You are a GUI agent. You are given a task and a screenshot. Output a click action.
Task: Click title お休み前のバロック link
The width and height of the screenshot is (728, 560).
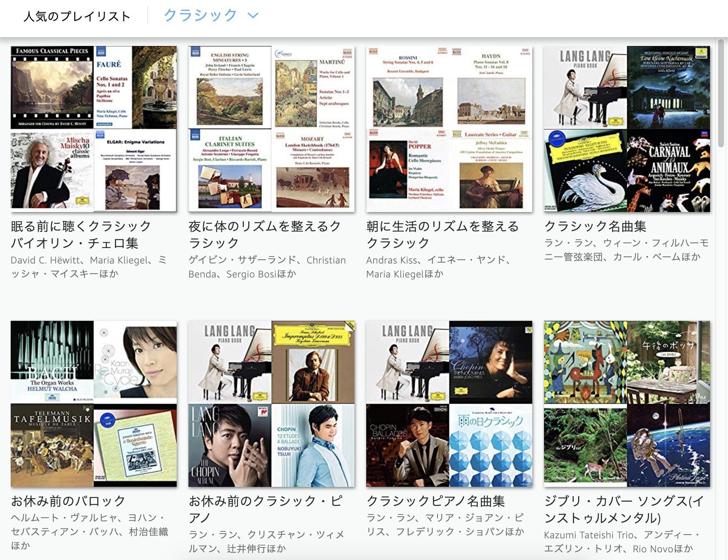[68, 501]
